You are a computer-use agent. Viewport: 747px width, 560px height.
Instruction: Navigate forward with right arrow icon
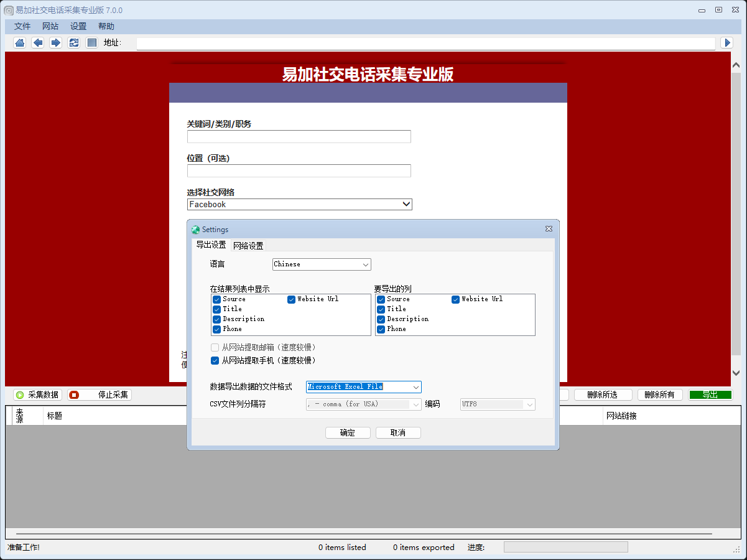[55, 42]
